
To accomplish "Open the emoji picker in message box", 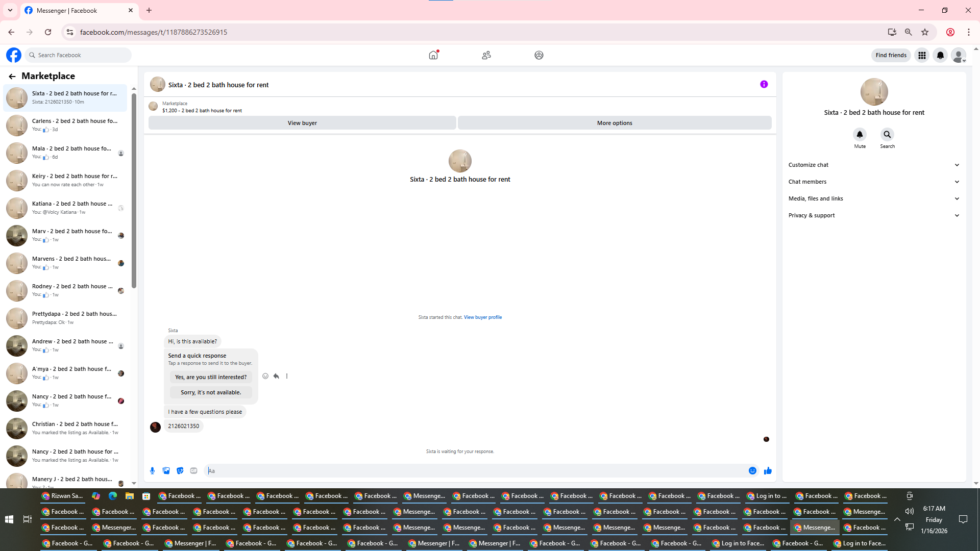I will click(752, 471).
